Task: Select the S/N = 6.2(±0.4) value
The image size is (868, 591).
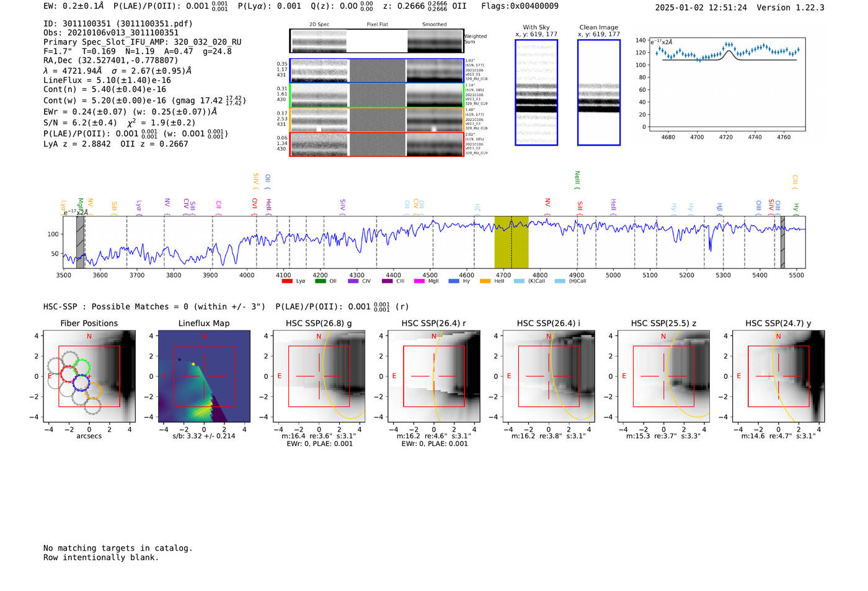Action: coord(80,122)
